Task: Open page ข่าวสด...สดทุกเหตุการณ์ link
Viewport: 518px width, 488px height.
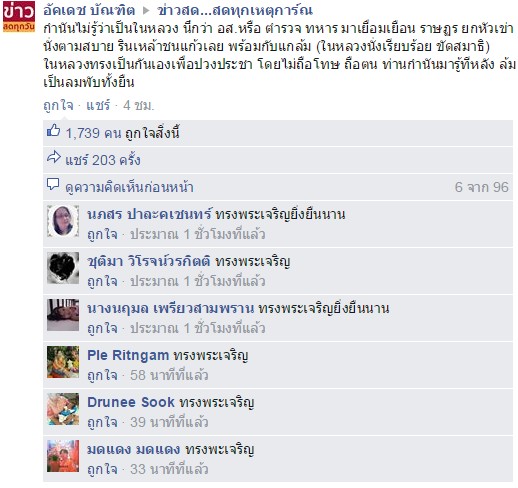Action: (x=235, y=11)
